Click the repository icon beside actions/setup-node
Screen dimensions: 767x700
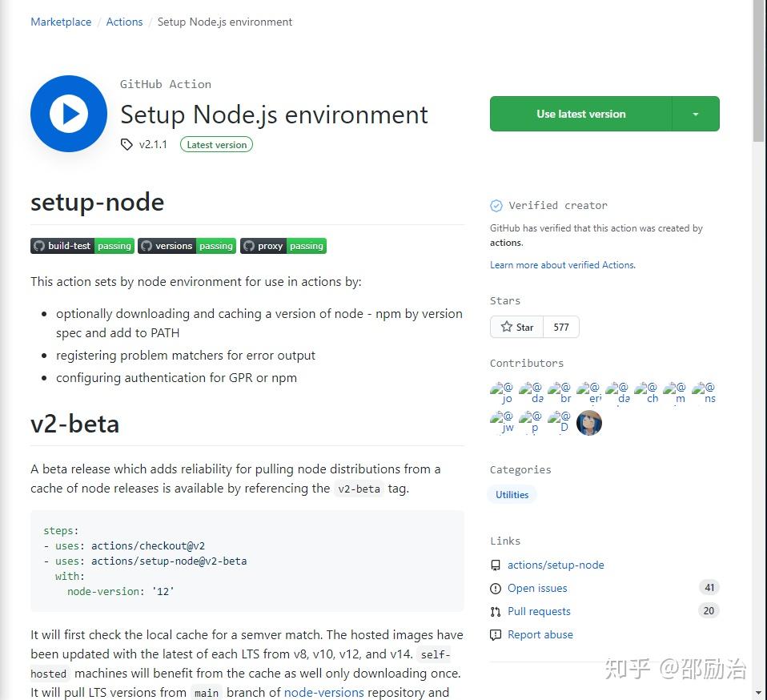496,565
